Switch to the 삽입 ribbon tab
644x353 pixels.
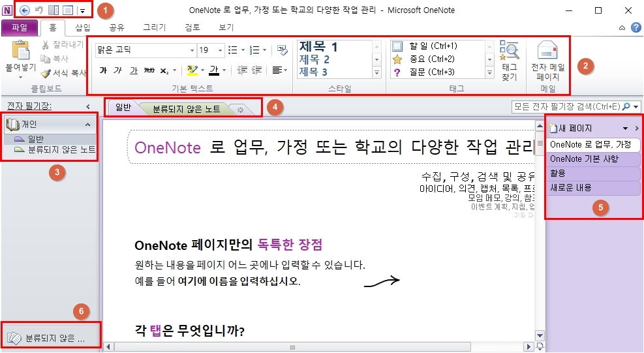[83, 27]
